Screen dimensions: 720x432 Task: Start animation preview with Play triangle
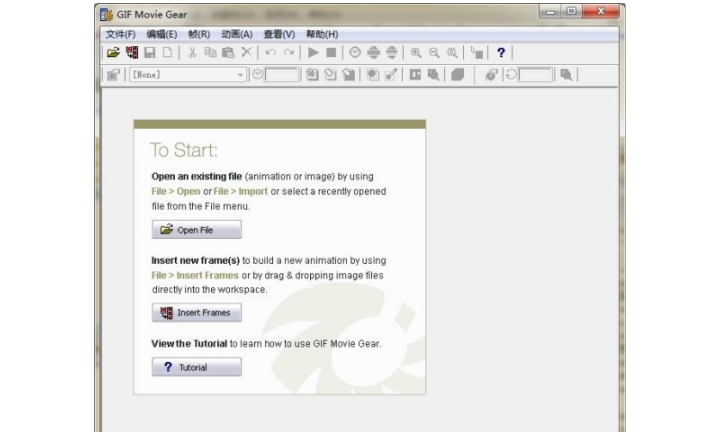pyautogui.click(x=313, y=52)
